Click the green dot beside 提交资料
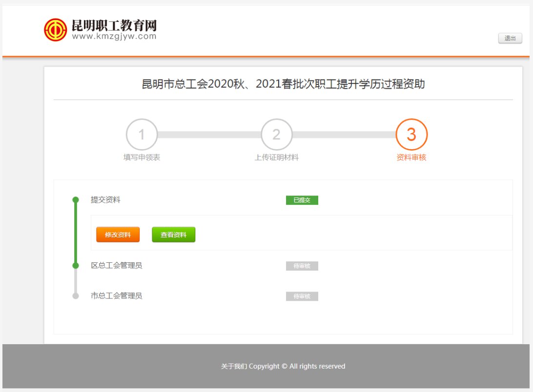The height and width of the screenshot is (392, 533). (76, 199)
